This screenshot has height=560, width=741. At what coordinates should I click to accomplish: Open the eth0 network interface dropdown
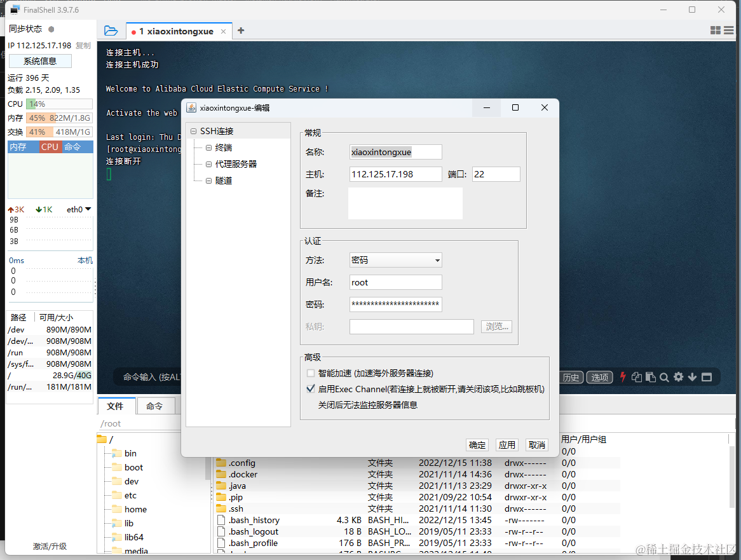pyautogui.click(x=78, y=209)
